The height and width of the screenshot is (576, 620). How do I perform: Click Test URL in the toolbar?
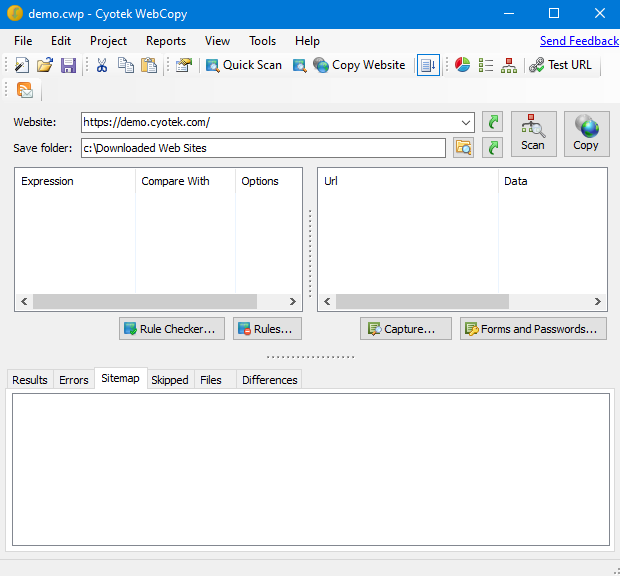click(560, 65)
